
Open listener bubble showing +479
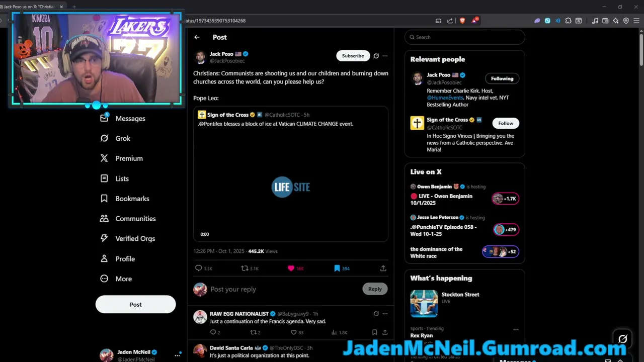click(x=506, y=230)
